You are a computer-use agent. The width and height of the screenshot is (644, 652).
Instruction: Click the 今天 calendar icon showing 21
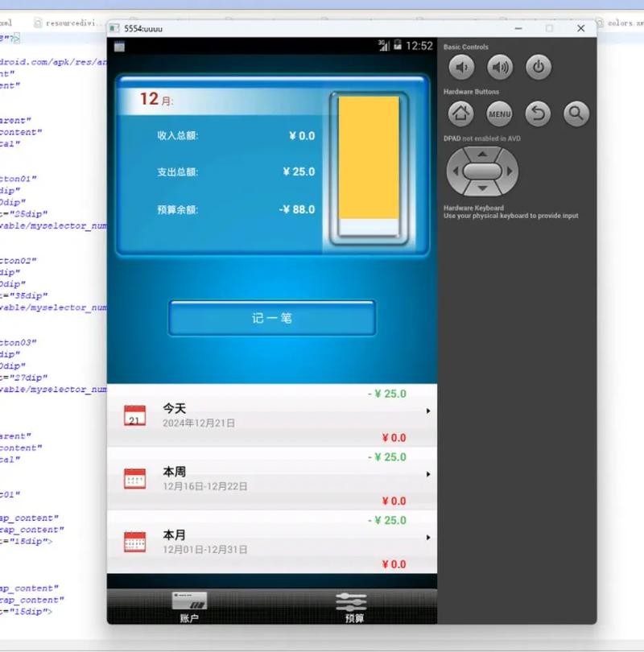coord(134,414)
